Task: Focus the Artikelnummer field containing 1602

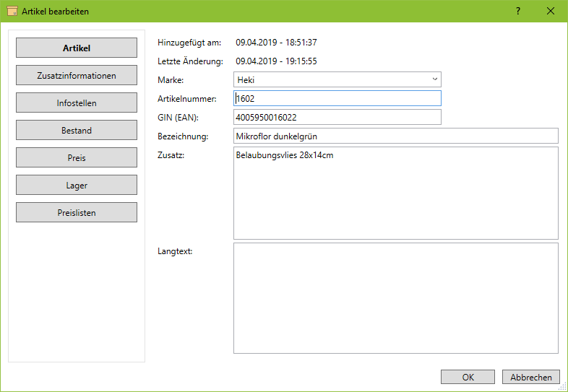Action: 337,98
